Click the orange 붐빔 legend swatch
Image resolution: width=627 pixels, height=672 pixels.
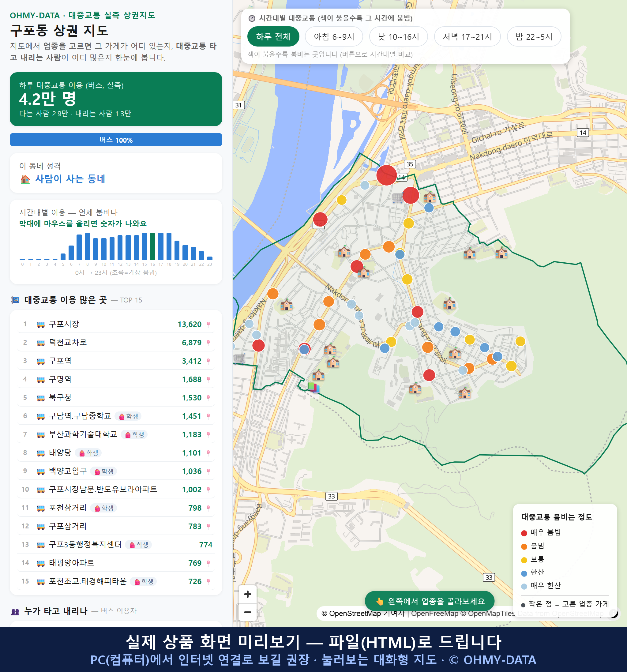(524, 546)
